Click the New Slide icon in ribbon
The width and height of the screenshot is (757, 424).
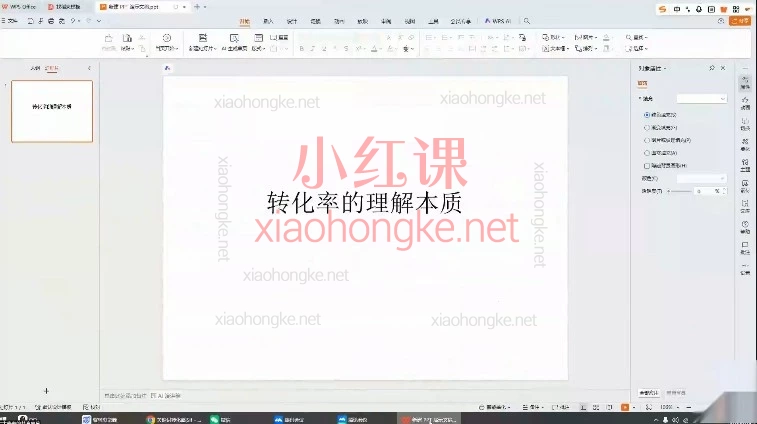point(203,38)
